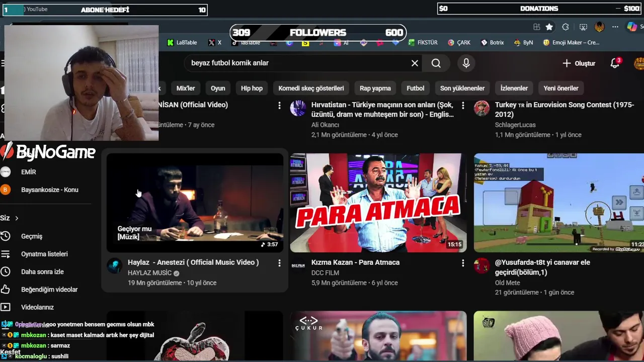Open the @Yusufarda-t8t yi canavar video title

pos(542,267)
